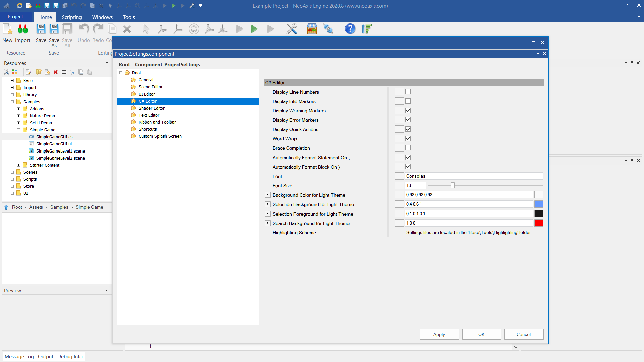Disable the Word Wrap checkbox
Screen dimensions: 644x362
click(408, 138)
